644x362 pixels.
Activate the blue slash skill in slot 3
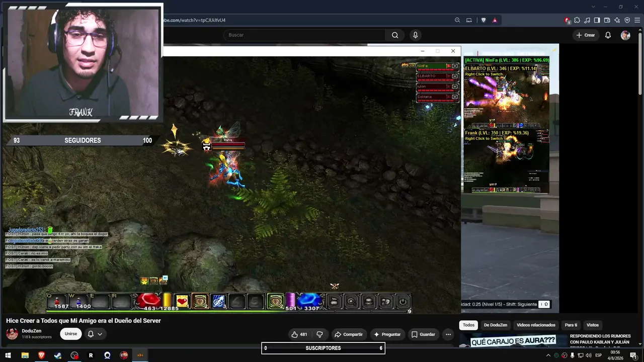tap(218, 301)
